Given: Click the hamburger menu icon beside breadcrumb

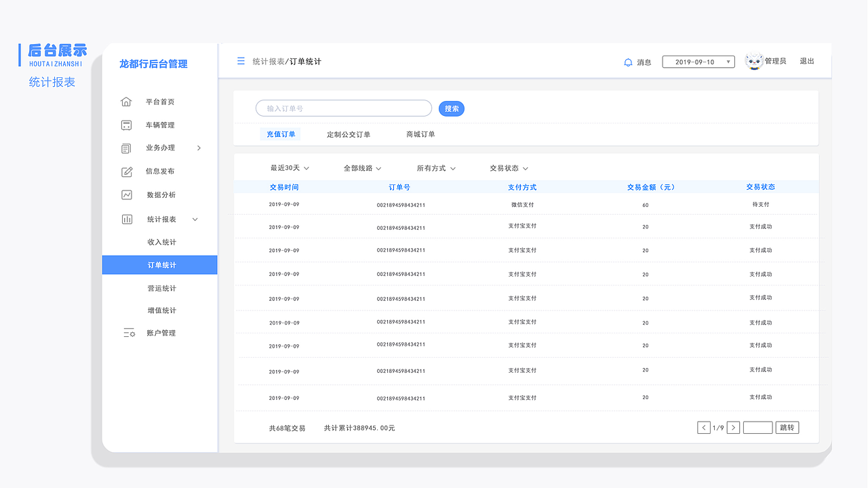Looking at the screenshot, I should (x=241, y=60).
